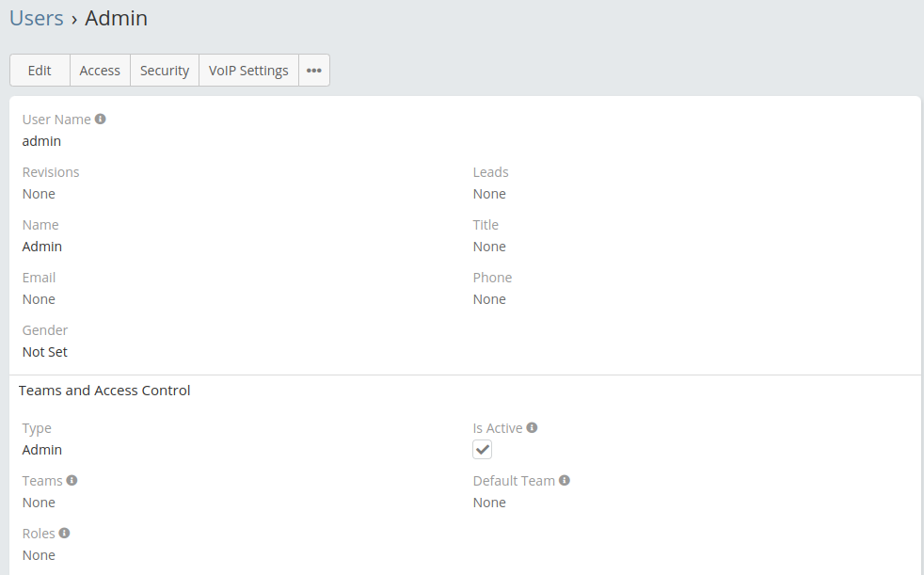Go back to Users via breadcrumb
924x575 pixels.
(x=37, y=18)
